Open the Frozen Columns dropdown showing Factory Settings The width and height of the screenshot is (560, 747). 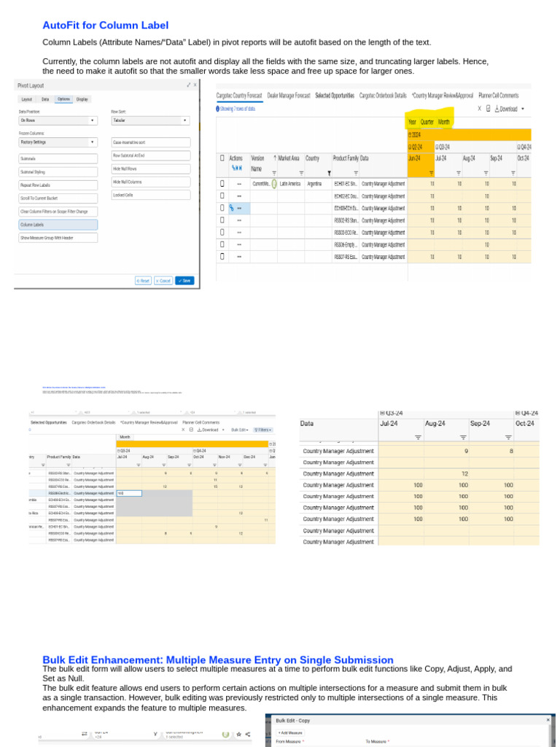coord(58,142)
